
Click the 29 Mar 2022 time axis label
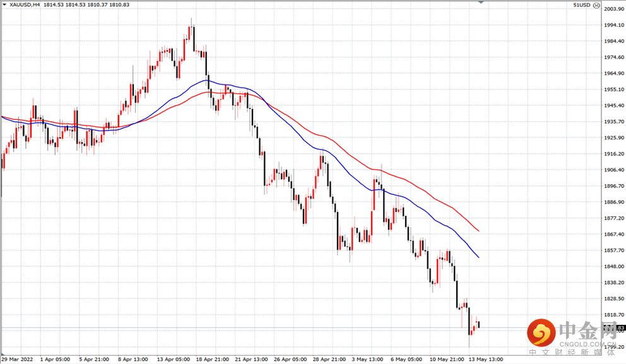click(17, 359)
